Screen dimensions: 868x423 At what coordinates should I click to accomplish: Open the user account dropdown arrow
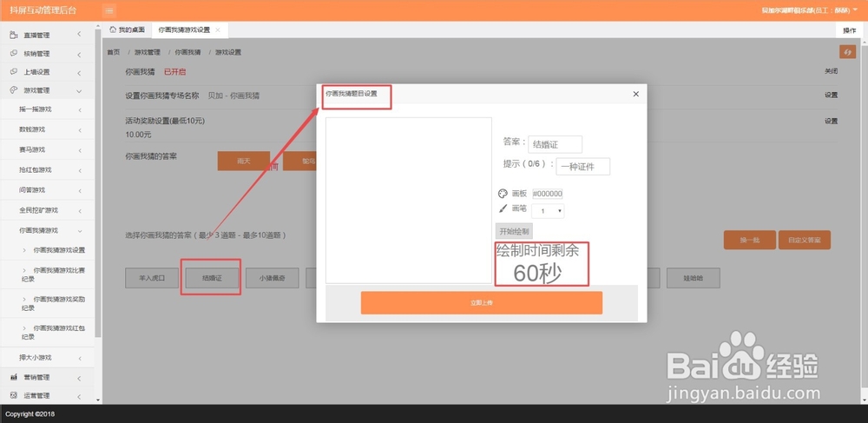[x=855, y=10]
